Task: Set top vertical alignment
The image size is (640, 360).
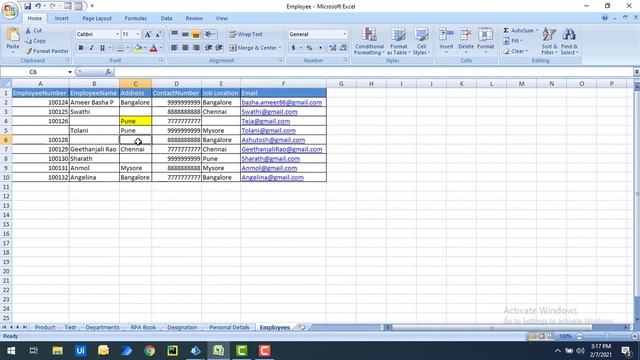Action: point(174,34)
